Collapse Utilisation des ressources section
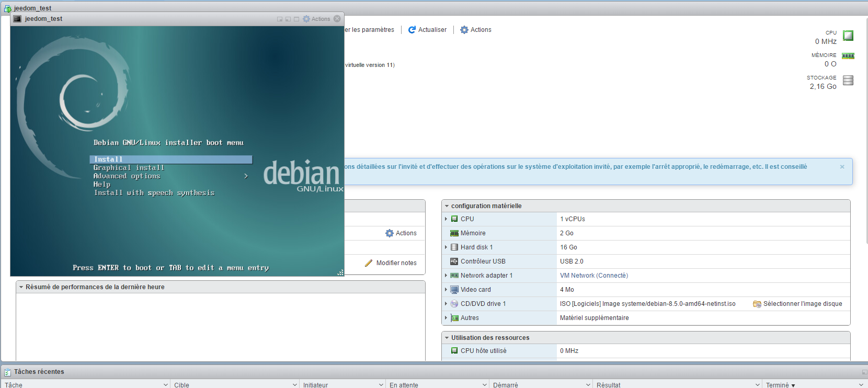This screenshot has width=868, height=388. tap(447, 338)
